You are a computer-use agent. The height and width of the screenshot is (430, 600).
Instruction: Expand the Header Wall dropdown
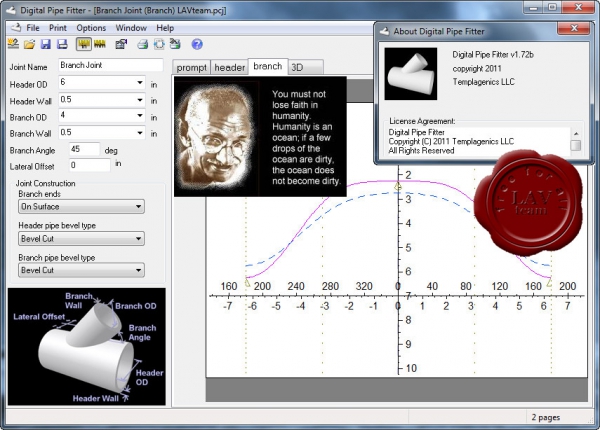point(140,100)
